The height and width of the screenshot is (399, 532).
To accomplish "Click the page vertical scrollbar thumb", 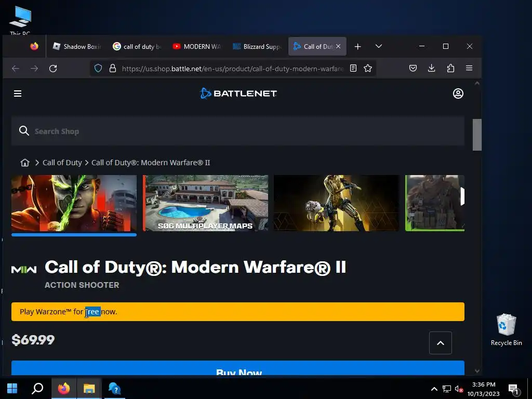I will [x=477, y=135].
